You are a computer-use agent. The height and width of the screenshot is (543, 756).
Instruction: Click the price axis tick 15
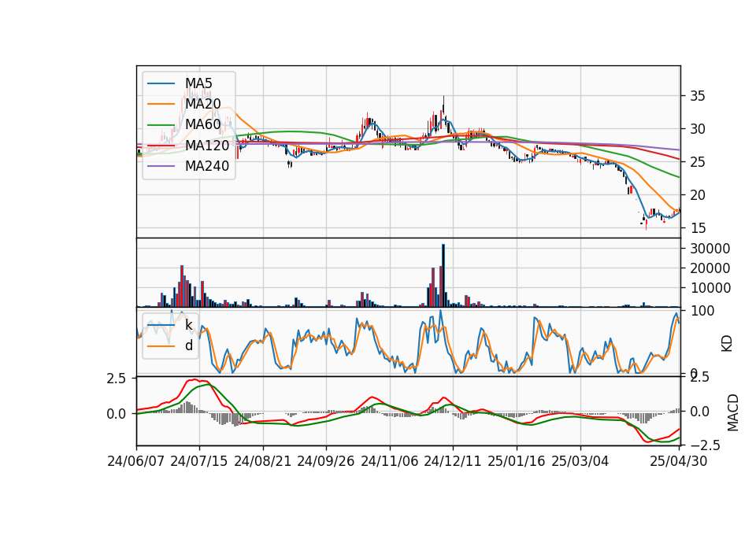pos(698,228)
